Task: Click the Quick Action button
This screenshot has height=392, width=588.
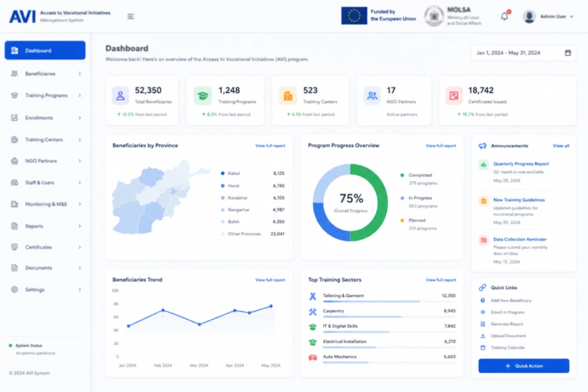Action: 524,366
